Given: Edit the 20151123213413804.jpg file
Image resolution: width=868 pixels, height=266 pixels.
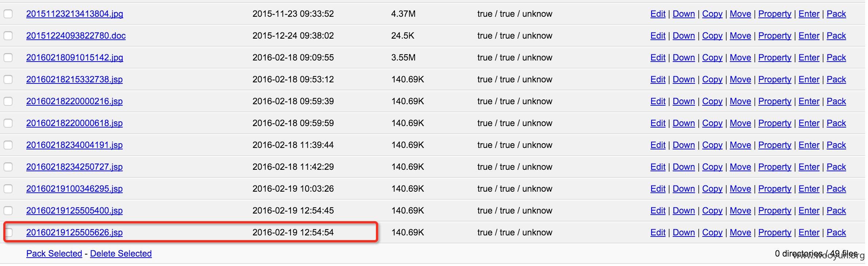Looking at the screenshot, I should (x=658, y=14).
